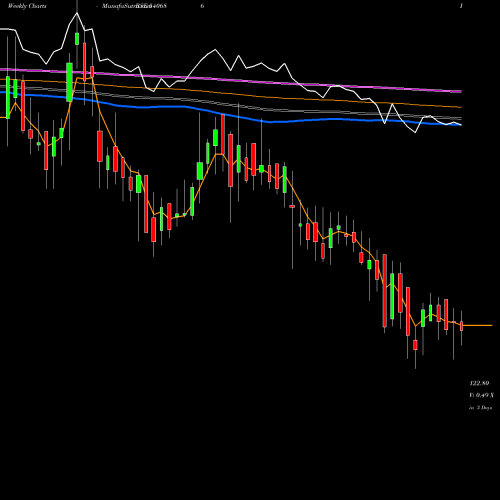Click the volume label 'V: 0.49 X'
500x500 pixels.
coord(481,395)
